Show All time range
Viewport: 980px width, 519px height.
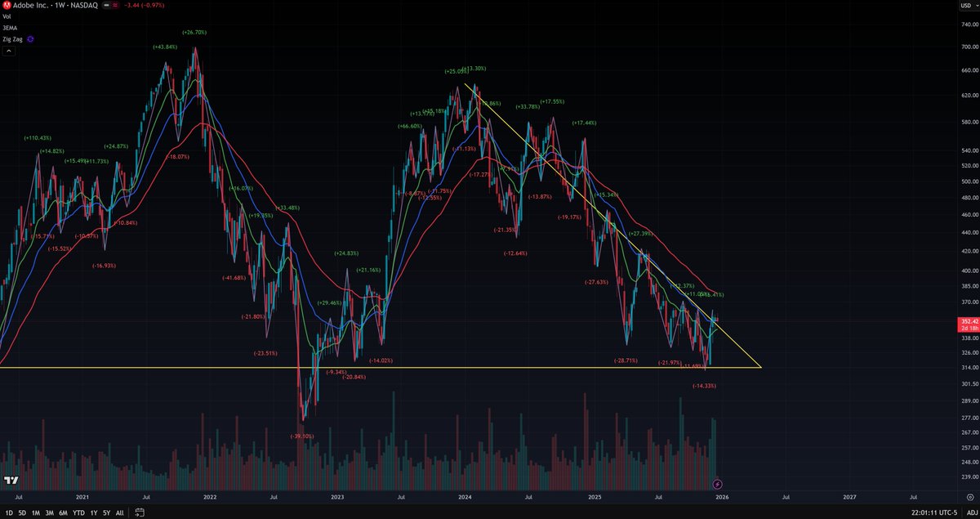(x=120, y=512)
